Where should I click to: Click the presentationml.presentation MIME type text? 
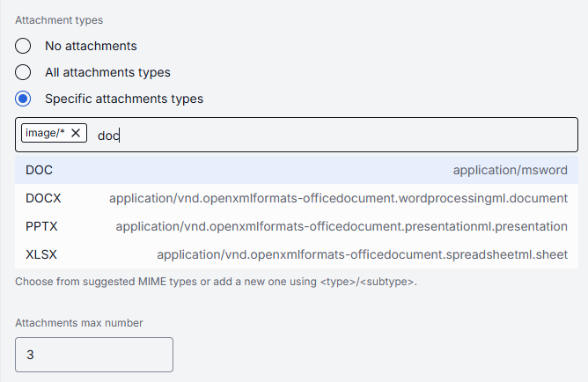point(342,226)
